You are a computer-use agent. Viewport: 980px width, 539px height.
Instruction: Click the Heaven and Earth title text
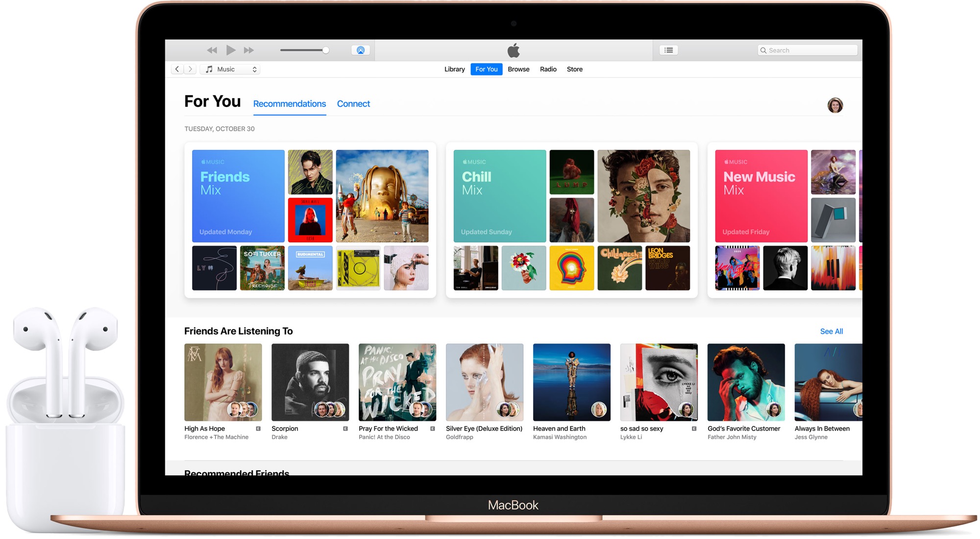559,428
